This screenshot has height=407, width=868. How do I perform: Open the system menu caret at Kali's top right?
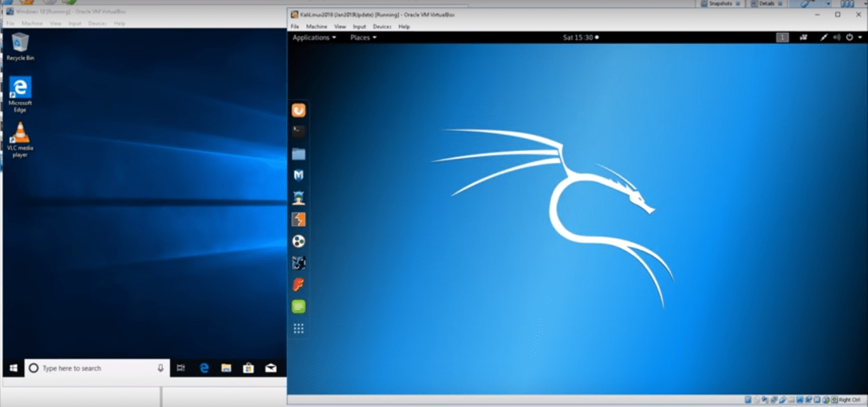859,37
